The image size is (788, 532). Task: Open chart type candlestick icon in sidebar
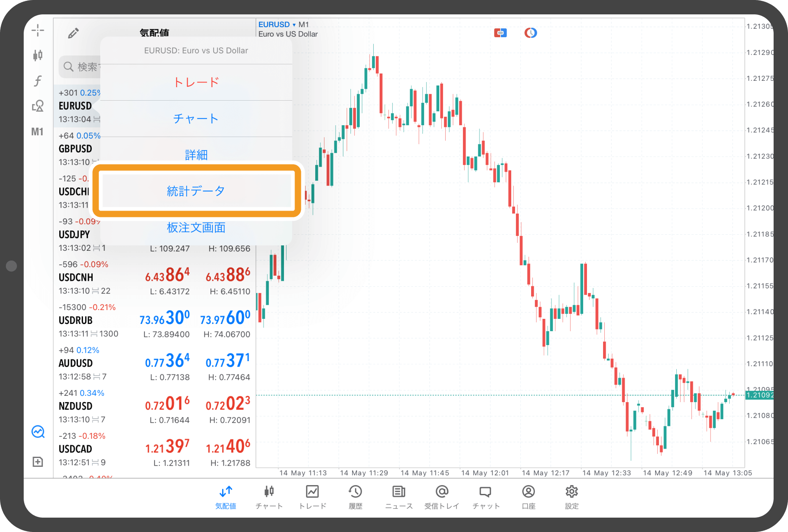coord(38,55)
